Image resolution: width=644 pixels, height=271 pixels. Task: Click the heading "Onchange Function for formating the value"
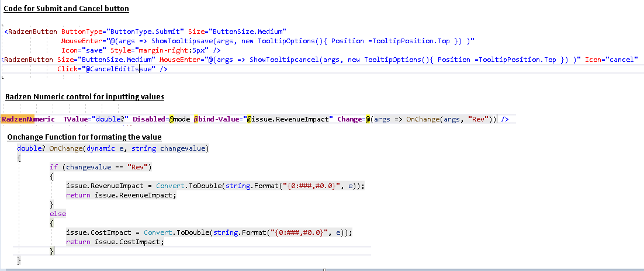85,137
